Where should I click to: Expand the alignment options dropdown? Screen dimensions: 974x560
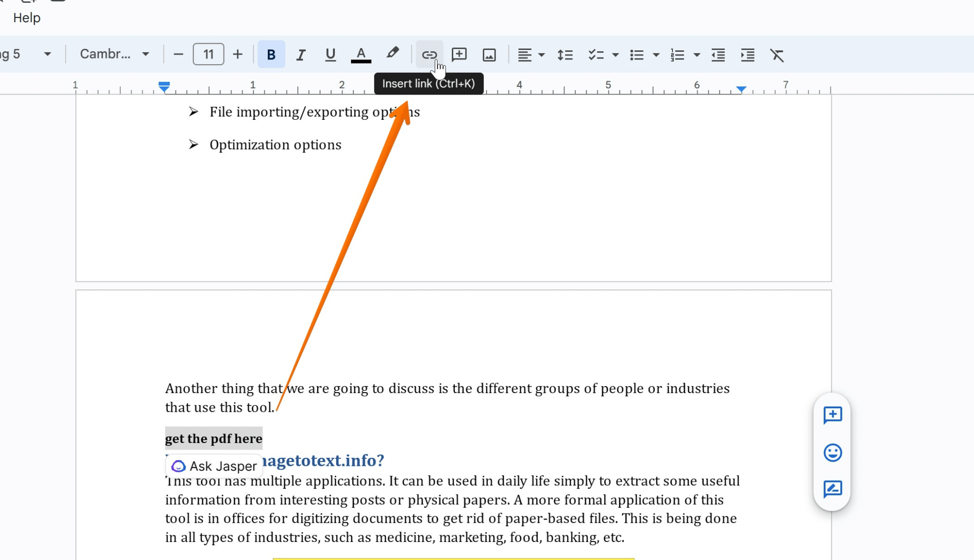click(542, 54)
